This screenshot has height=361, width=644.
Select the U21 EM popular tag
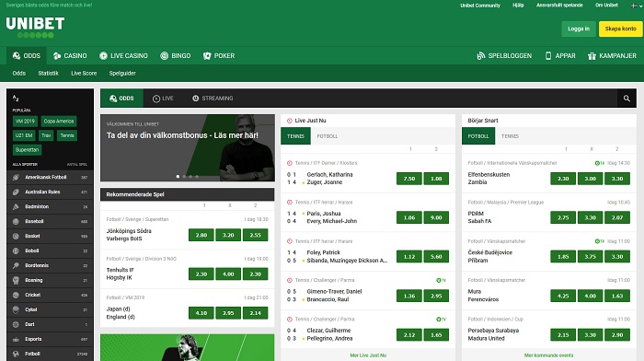(24, 135)
